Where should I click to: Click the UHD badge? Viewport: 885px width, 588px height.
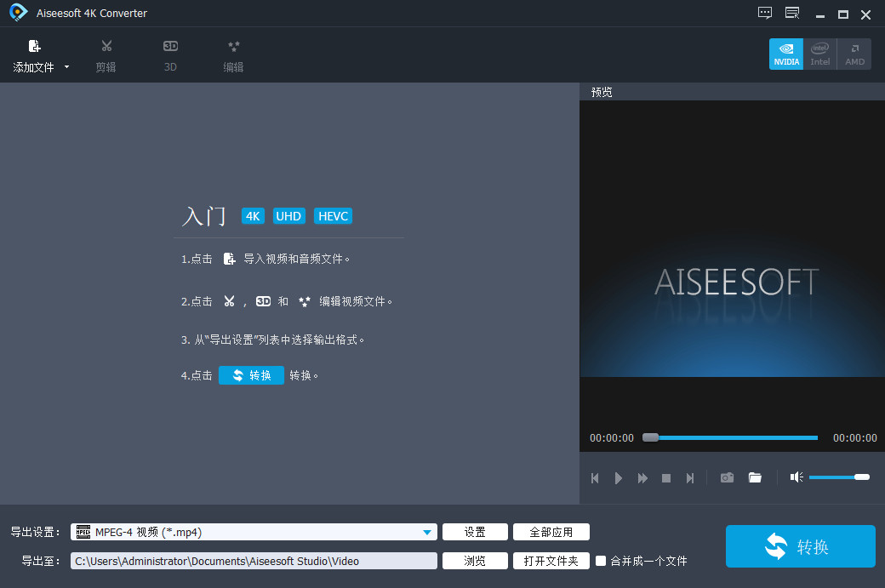click(x=288, y=216)
